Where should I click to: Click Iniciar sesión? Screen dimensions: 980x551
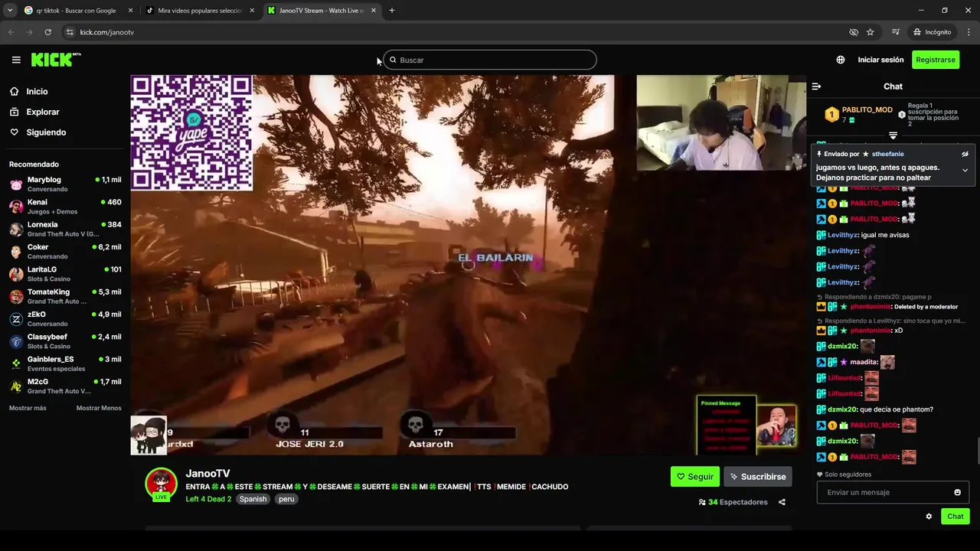tap(880, 60)
